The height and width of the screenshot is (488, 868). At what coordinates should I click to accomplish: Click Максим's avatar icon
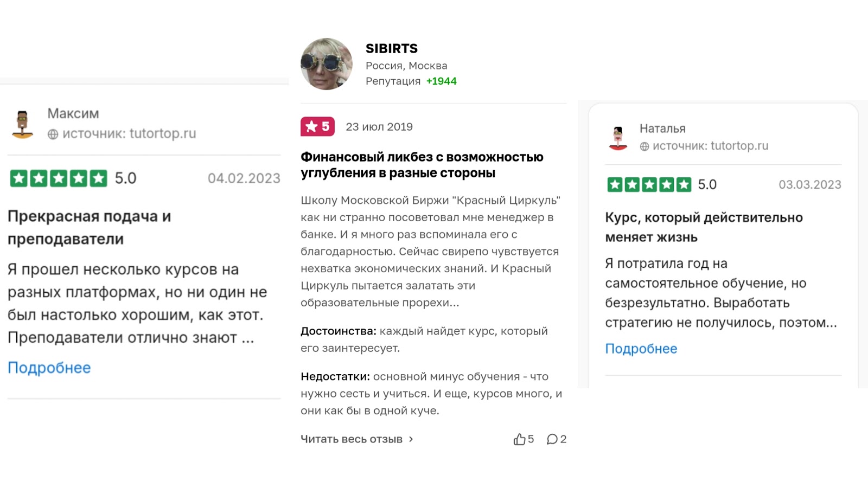(x=22, y=124)
